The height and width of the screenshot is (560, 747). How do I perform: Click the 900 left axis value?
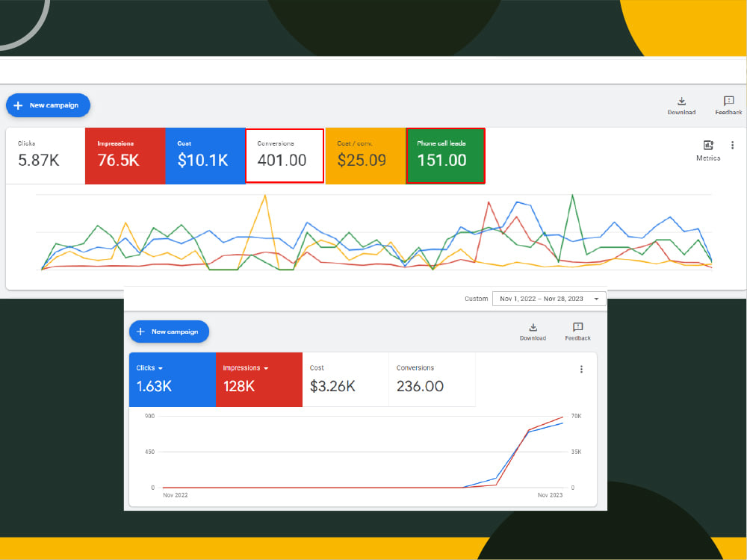(149, 416)
